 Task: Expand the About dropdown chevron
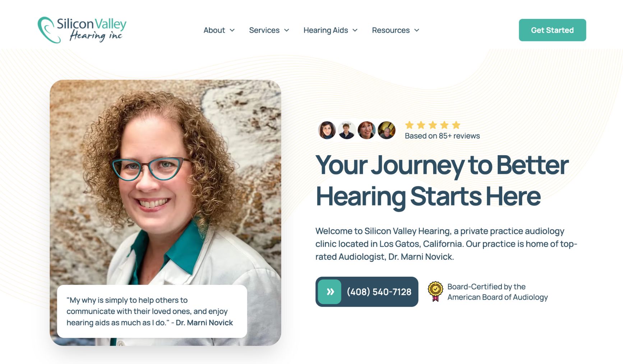(x=232, y=30)
